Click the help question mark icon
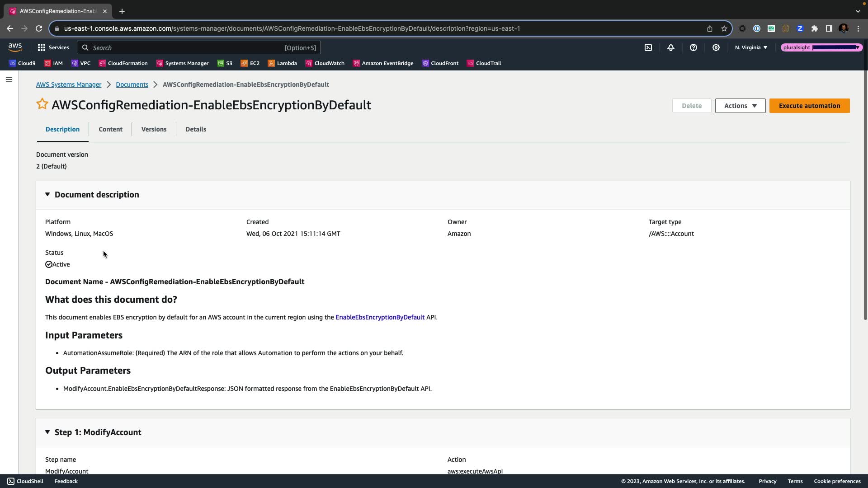 point(693,47)
